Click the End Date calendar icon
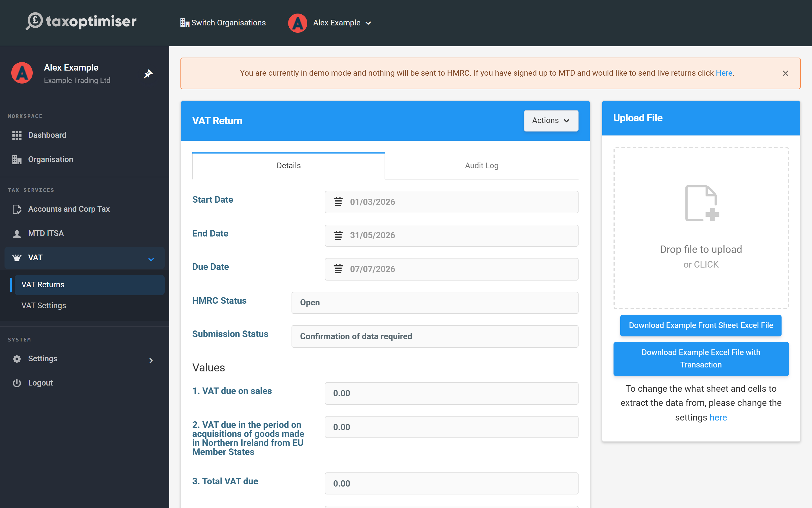 tap(338, 235)
